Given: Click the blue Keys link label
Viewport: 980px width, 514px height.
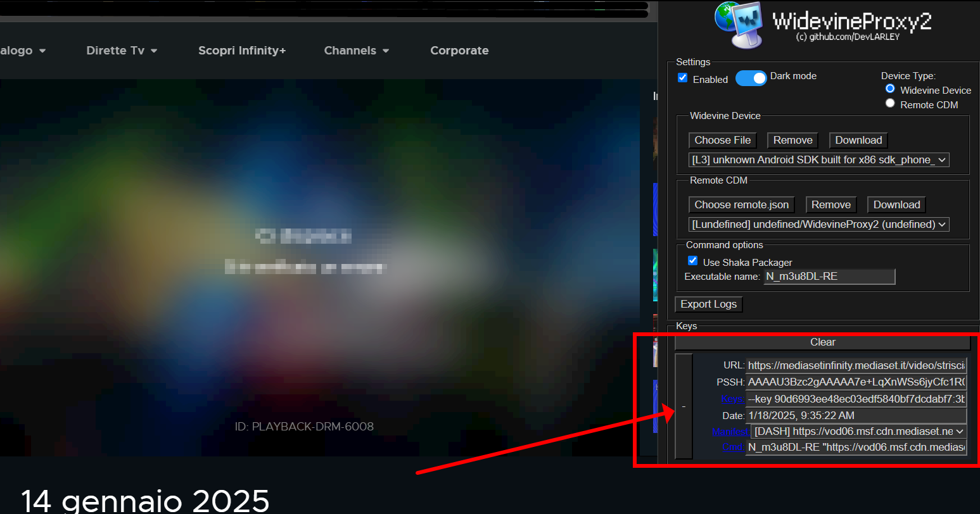Looking at the screenshot, I should (x=732, y=399).
